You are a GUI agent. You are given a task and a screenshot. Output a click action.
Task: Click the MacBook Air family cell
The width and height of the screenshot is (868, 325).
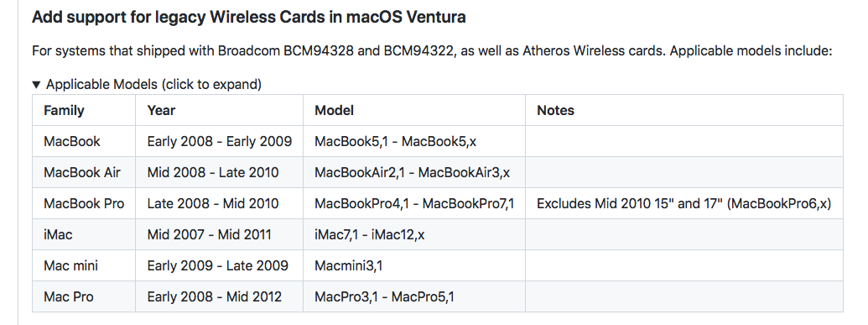tap(84, 172)
